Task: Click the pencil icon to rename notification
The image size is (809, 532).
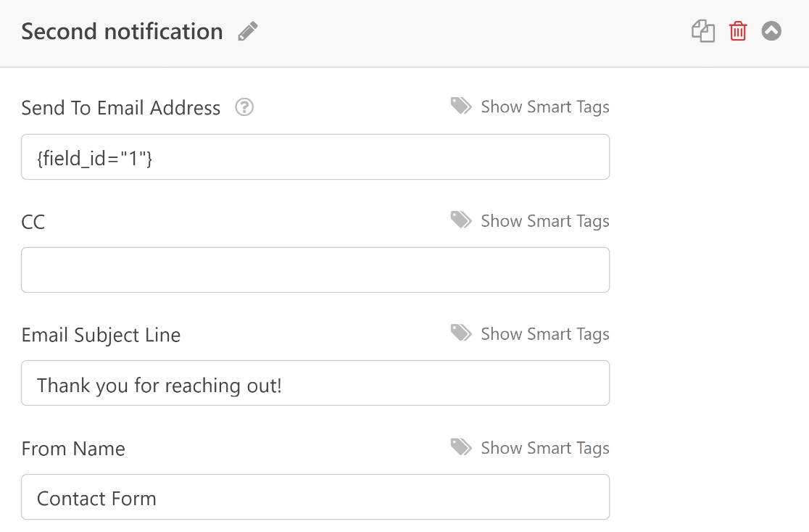Action: tap(248, 32)
